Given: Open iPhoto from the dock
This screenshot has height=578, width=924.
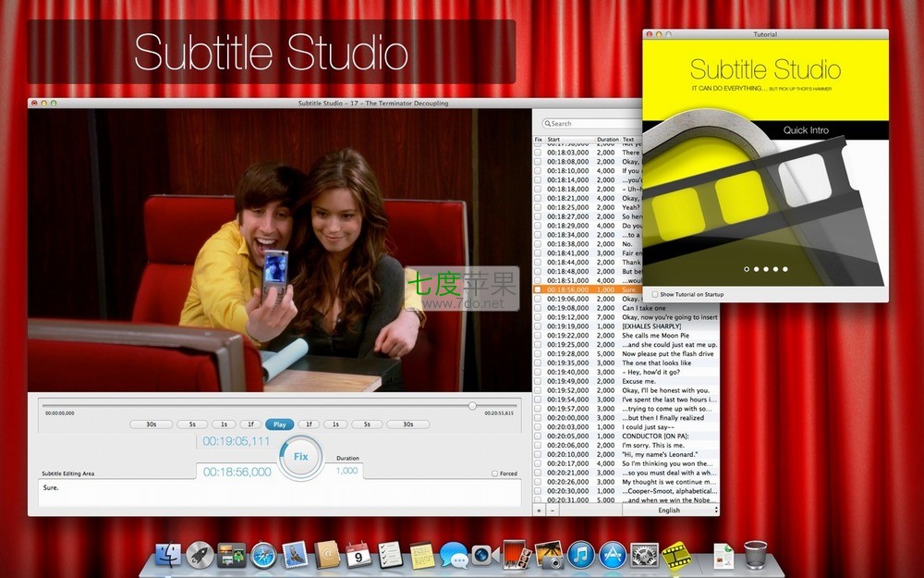Looking at the screenshot, I should tap(549, 555).
